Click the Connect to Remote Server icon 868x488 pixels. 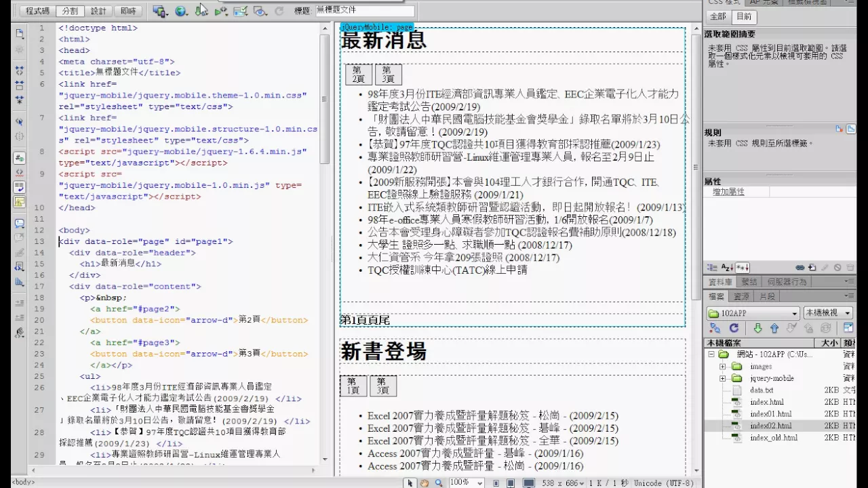point(714,328)
